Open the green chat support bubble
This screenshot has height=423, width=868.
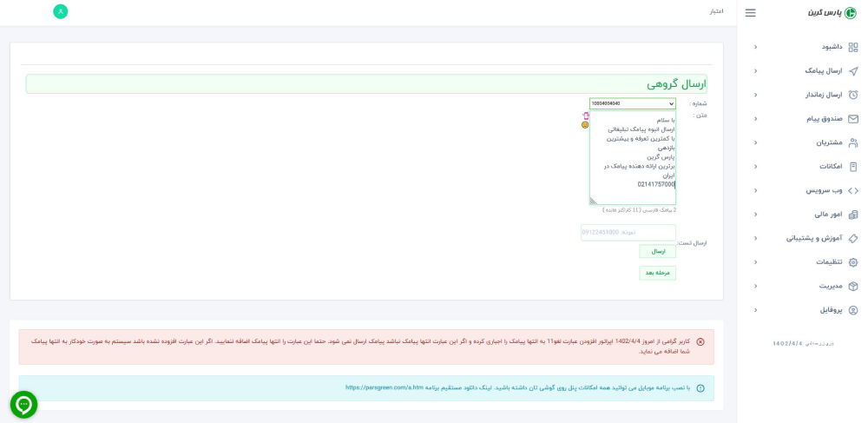pos(23,404)
